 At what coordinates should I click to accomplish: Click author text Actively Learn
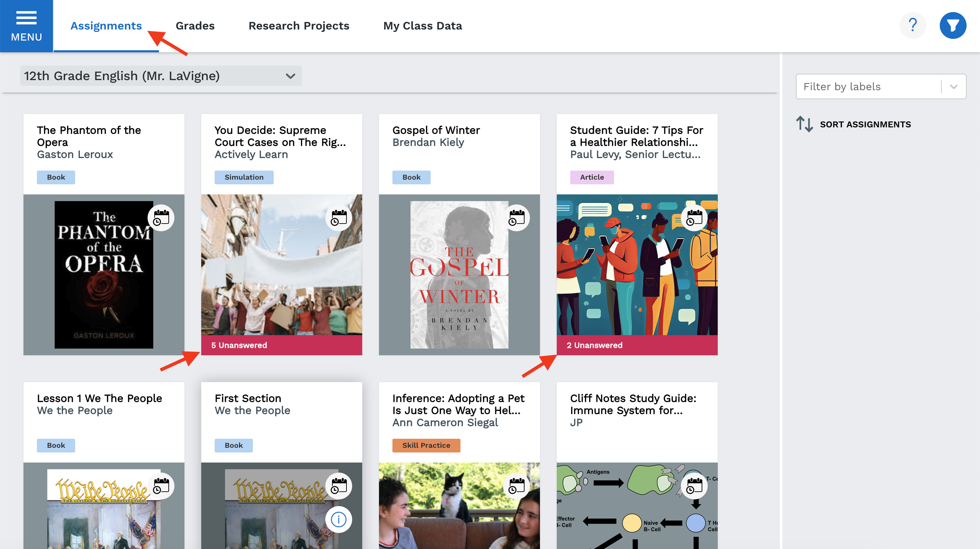pos(251,155)
